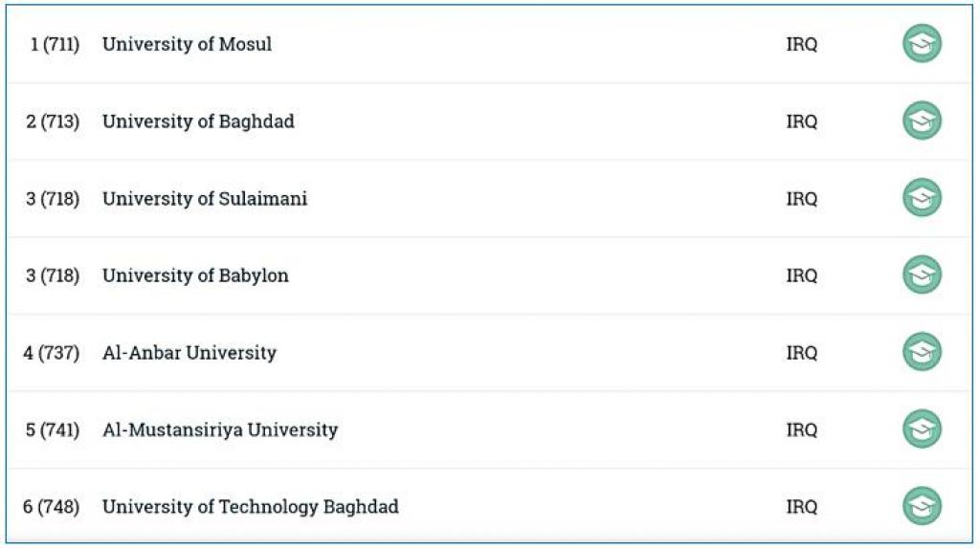This screenshot has width=980, height=549.
Task: Select the rank 4 (737) cell
Action: [x=52, y=353]
